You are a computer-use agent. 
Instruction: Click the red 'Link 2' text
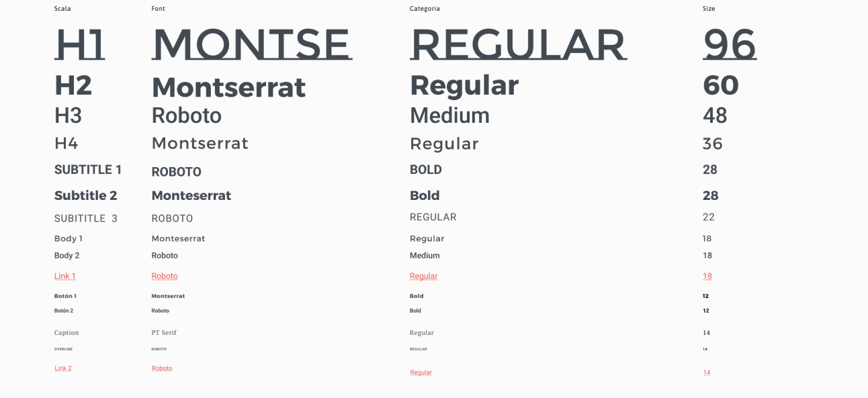tap(63, 368)
